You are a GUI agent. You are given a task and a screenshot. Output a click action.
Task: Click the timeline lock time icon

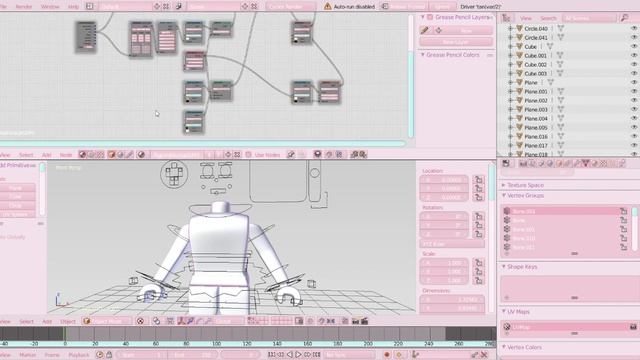(109, 355)
